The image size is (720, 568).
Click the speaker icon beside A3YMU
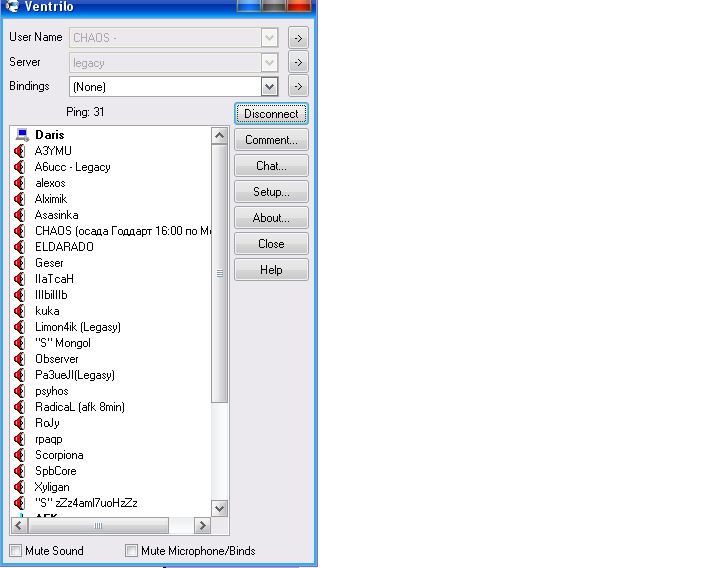click(x=19, y=151)
